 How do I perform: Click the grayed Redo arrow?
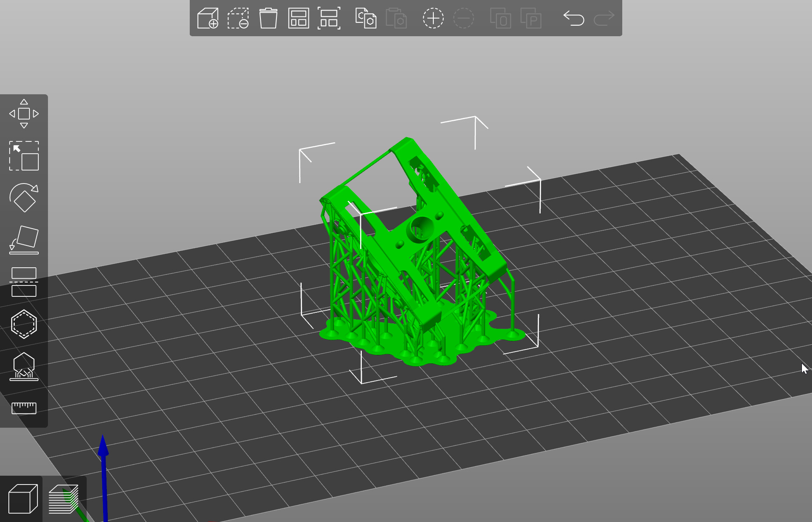604,19
